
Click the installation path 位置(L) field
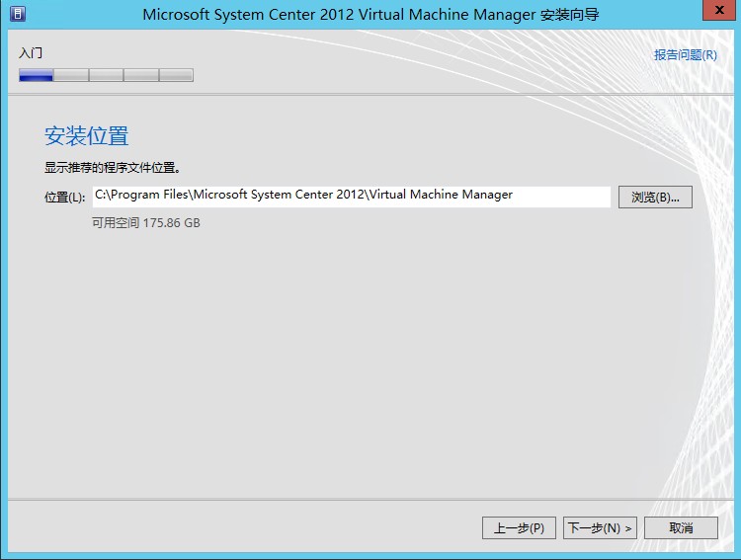pos(351,197)
